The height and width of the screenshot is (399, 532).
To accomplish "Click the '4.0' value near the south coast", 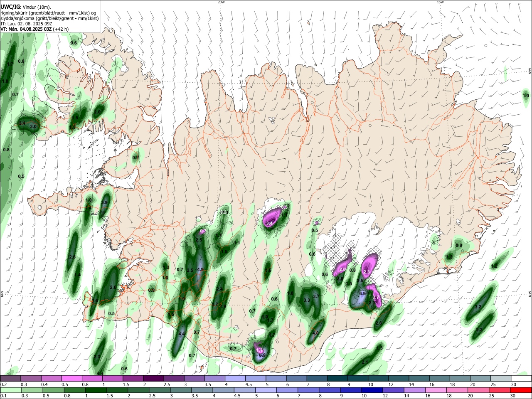I will (x=315, y=333).
